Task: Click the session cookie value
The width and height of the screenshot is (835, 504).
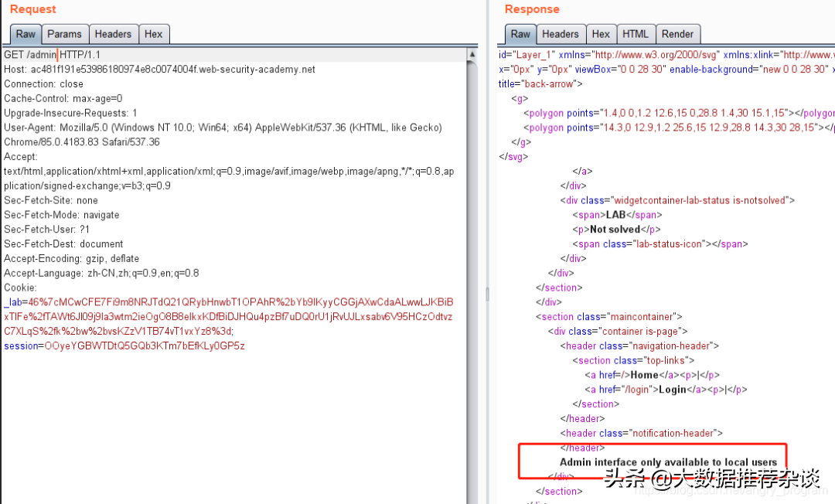Action: coord(145,346)
